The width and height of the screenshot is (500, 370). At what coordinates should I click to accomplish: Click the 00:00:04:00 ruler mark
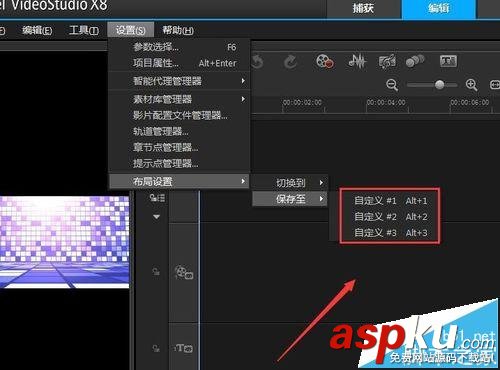point(386,102)
